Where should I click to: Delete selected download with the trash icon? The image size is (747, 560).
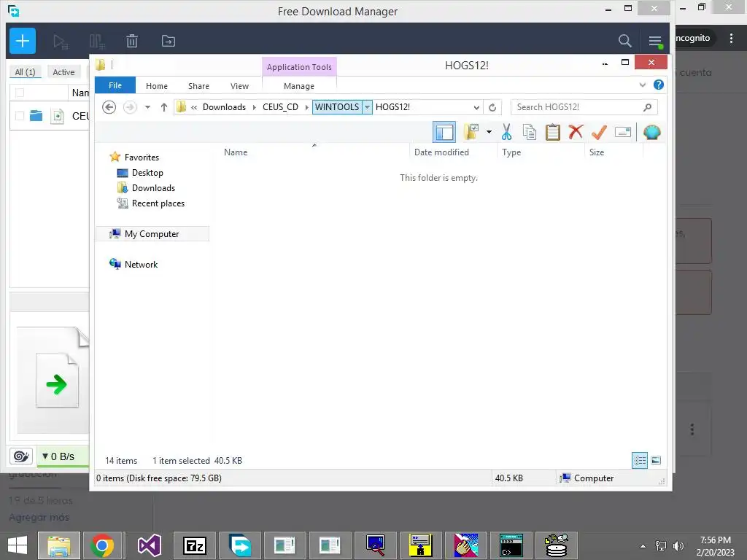point(132,42)
